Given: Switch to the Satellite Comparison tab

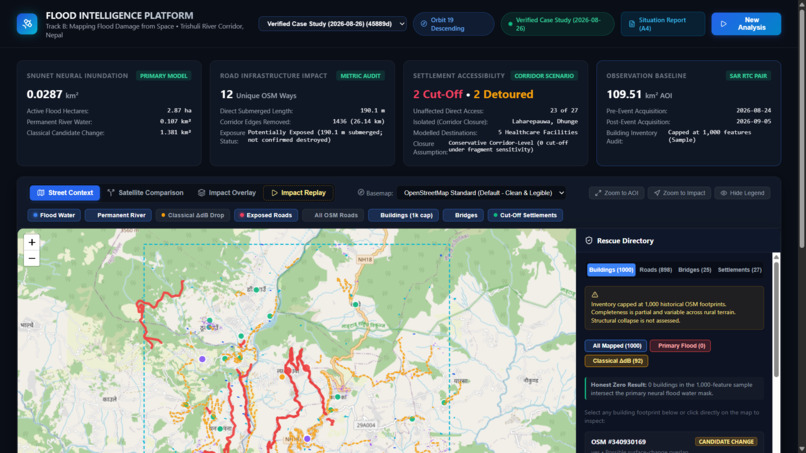Looking at the screenshot, I should pyautogui.click(x=145, y=193).
